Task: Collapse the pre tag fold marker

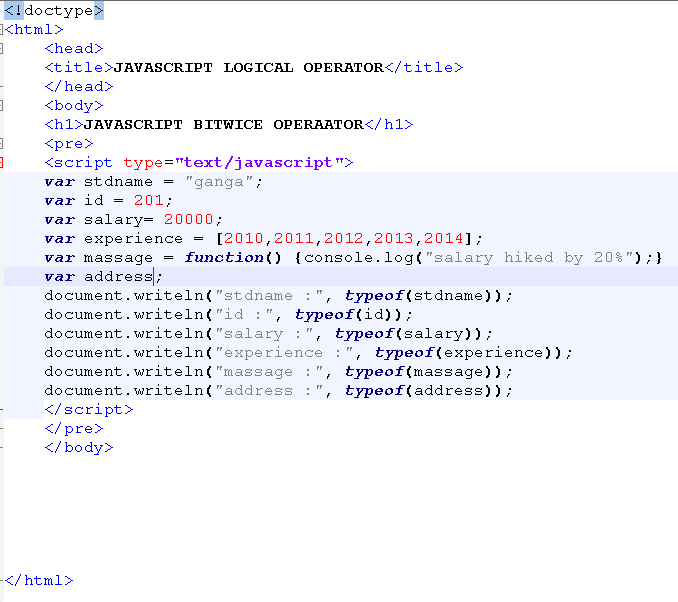Action: click(x=2, y=143)
